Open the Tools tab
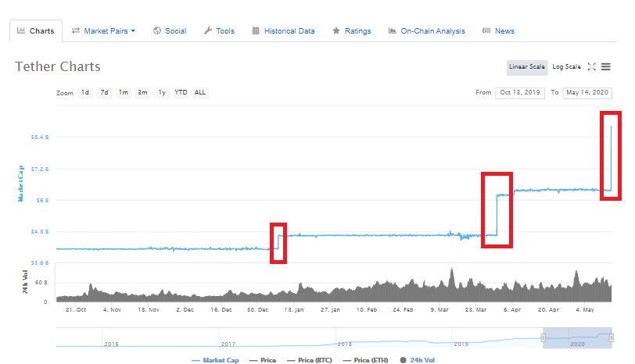Viewport: 635px width, 364px height. [x=219, y=30]
